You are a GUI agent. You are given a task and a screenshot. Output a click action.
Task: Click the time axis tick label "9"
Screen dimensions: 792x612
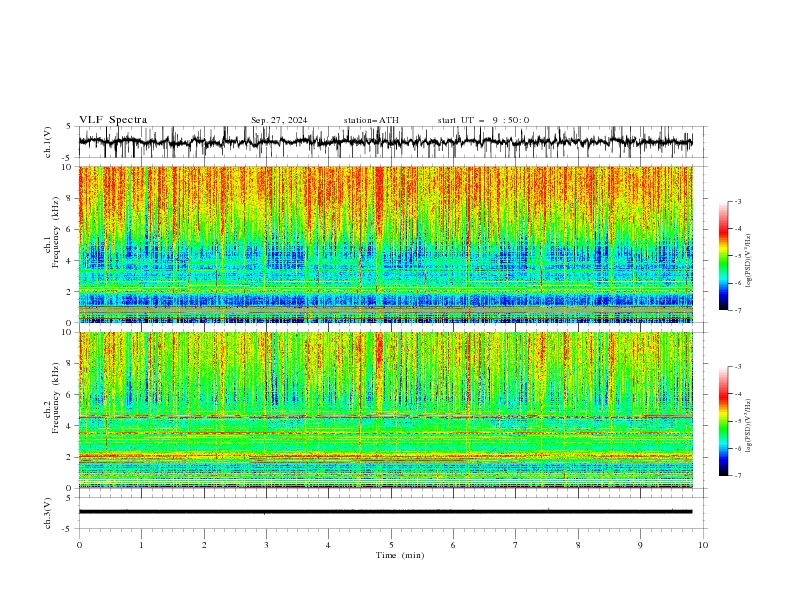click(640, 545)
